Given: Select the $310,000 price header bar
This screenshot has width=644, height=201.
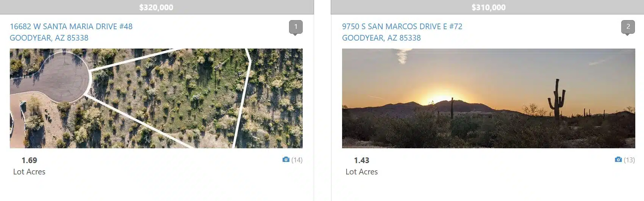Looking at the screenshot, I should pos(488,7).
